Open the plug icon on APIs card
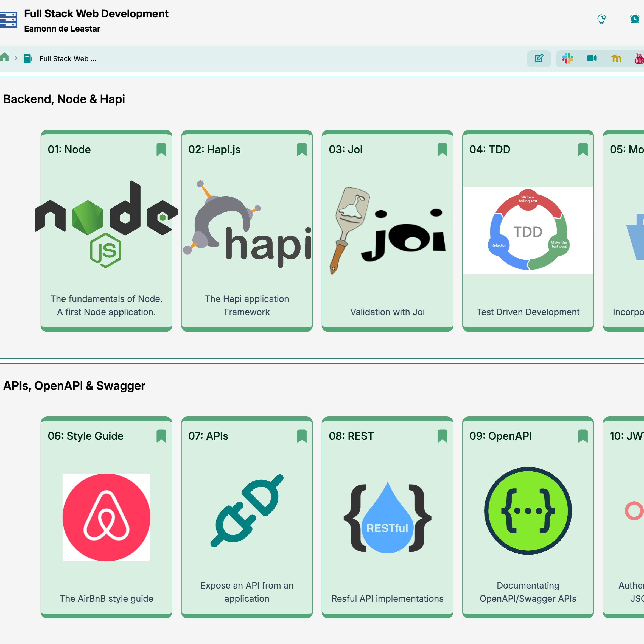 [x=247, y=511]
